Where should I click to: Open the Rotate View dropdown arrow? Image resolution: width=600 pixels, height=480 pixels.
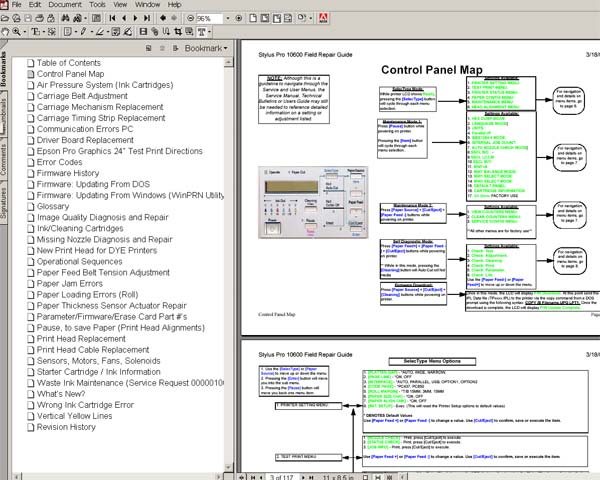(310, 18)
